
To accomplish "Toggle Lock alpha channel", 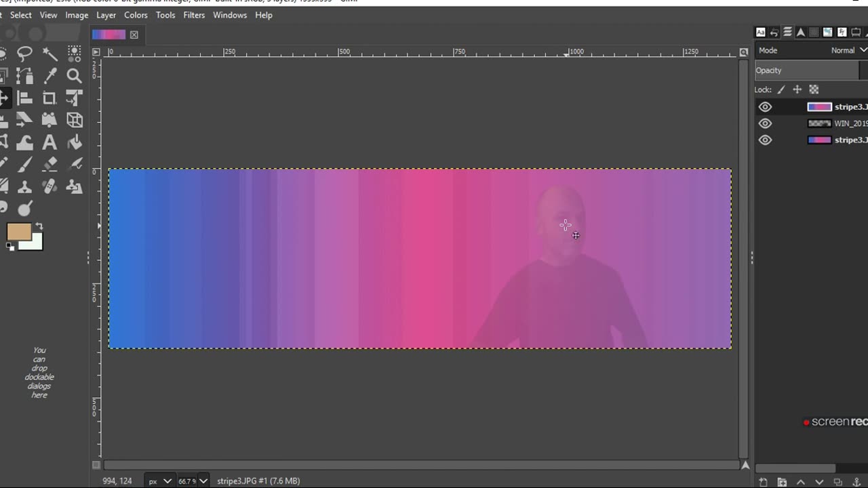I will point(814,89).
